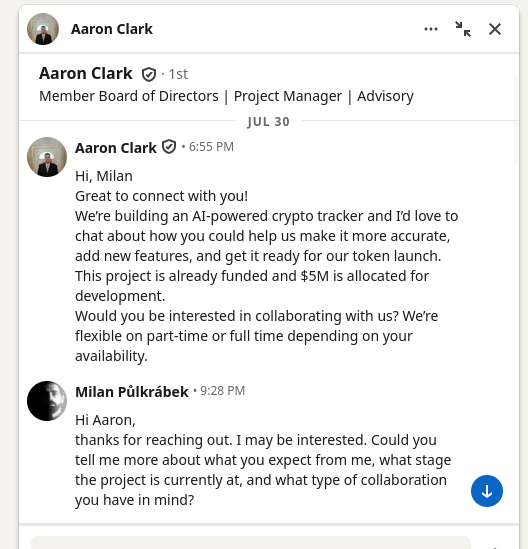528x549 pixels.
Task: Click the JUL 30 date divider
Action: (x=269, y=122)
